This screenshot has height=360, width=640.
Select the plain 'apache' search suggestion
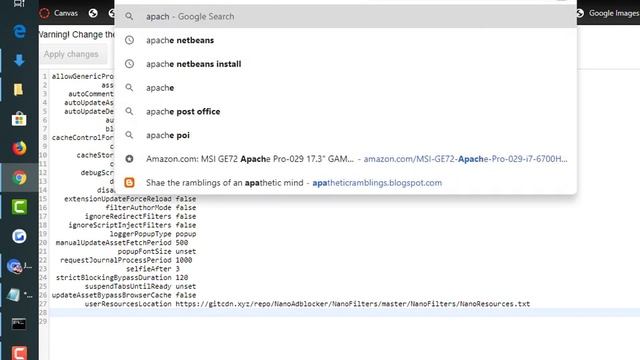tap(346, 87)
